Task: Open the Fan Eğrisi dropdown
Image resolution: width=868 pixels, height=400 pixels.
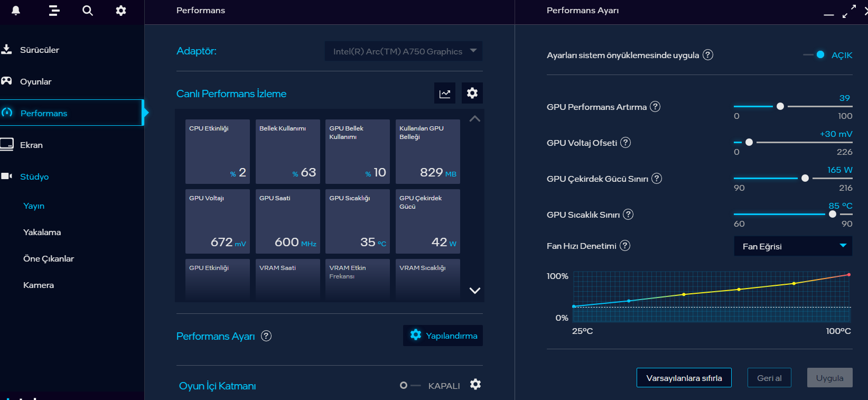Action: point(793,246)
